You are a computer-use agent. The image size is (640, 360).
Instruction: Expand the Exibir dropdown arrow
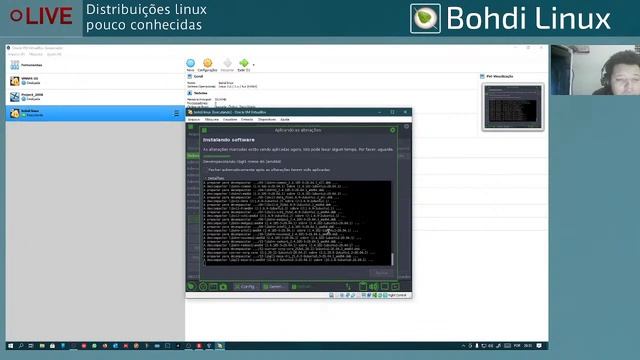coord(253,65)
